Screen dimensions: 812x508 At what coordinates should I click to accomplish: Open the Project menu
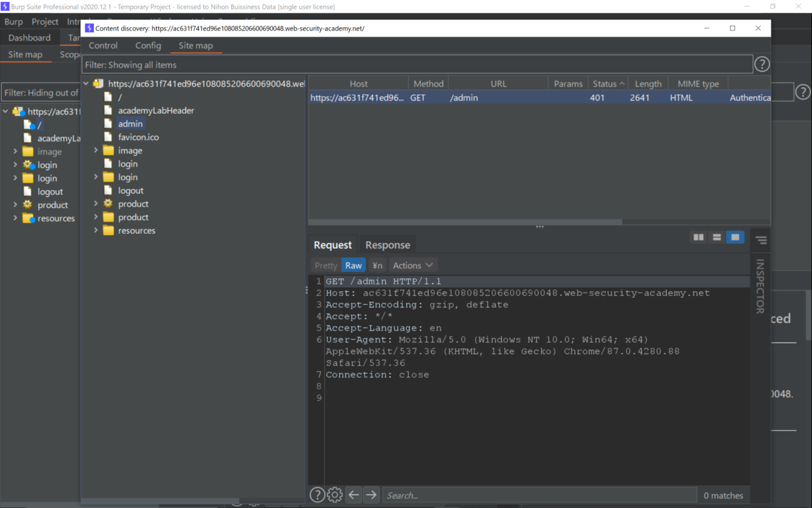pos(45,22)
